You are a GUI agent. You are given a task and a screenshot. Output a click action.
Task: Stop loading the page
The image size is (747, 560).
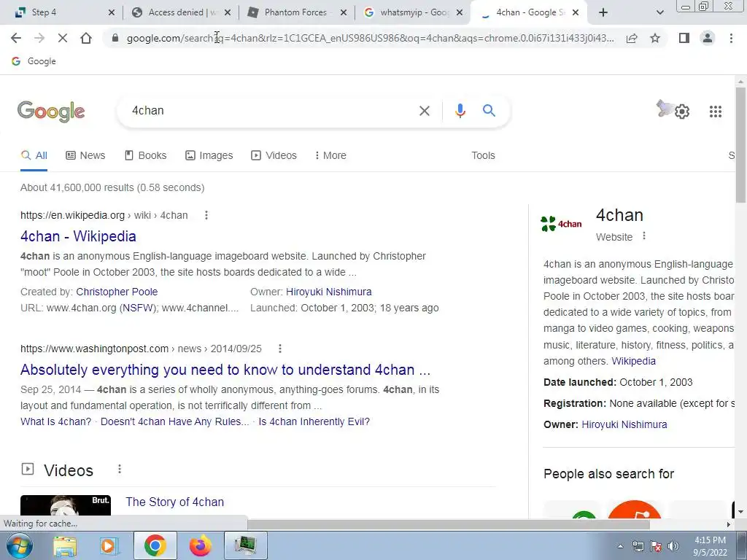[x=63, y=38]
